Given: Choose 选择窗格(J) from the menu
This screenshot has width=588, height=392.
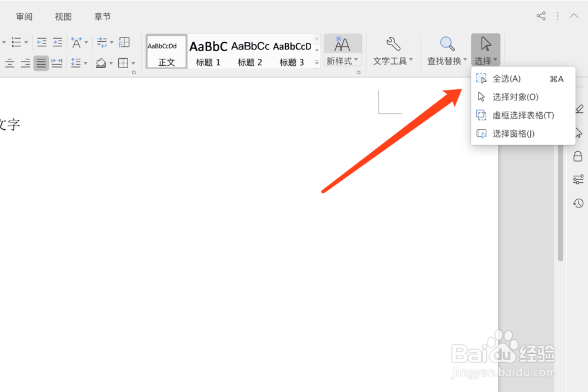Looking at the screenshot, I should (523, 133).
